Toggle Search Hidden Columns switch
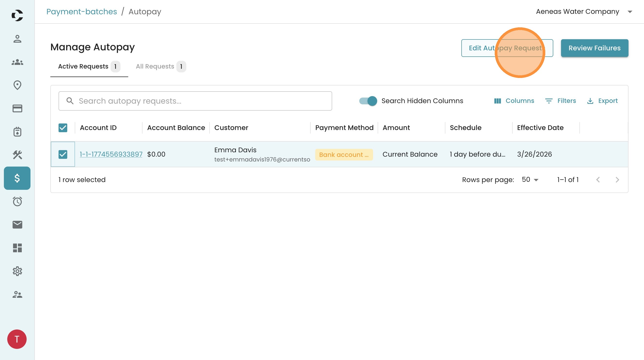The width and height of the screenshot is (644, 360). [368, 101]
